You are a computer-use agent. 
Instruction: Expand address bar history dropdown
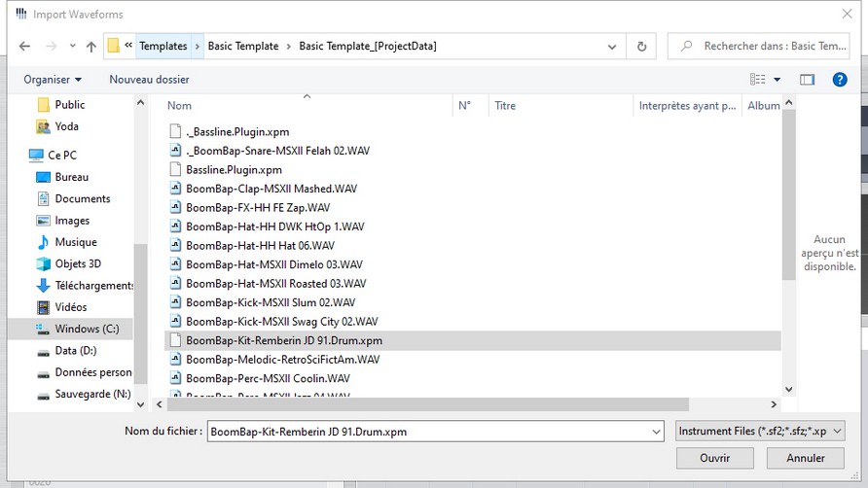coord(612,47)
